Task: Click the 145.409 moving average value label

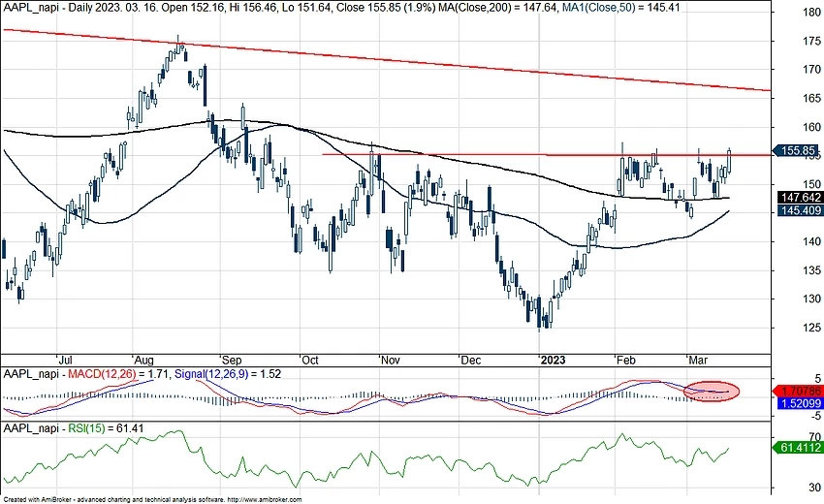Action: (x=800, y=210)
